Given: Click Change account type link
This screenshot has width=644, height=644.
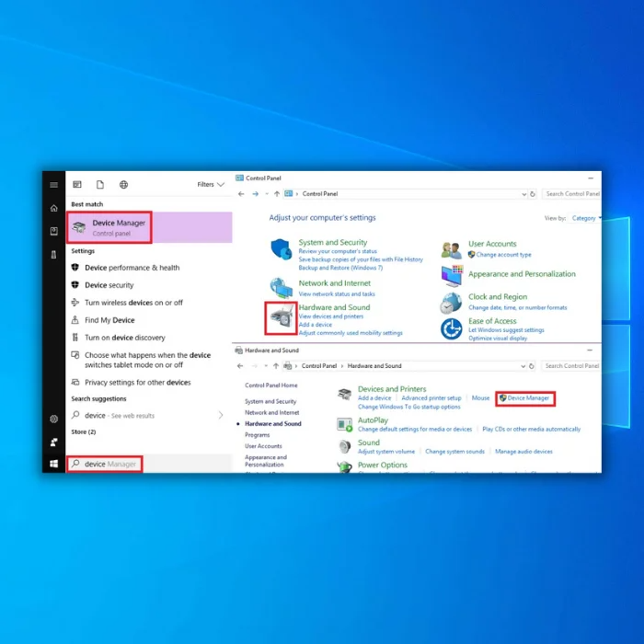Looking at the screenshot, I should [503, 255].
